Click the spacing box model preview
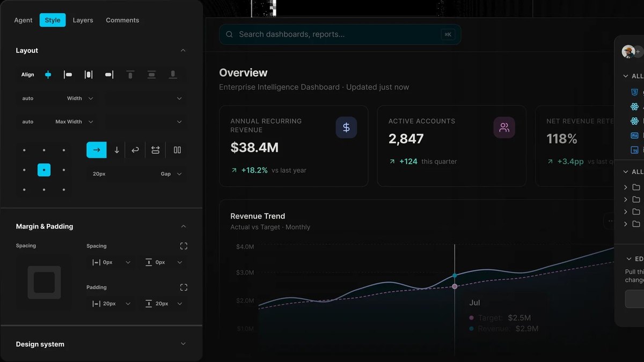Screen dimensions: 644x362 (44, 283)
